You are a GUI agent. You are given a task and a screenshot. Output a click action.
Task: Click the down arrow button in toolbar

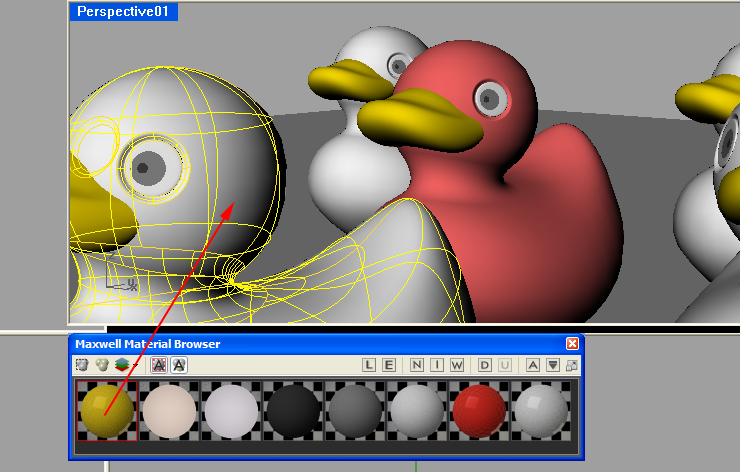(552, 365)
